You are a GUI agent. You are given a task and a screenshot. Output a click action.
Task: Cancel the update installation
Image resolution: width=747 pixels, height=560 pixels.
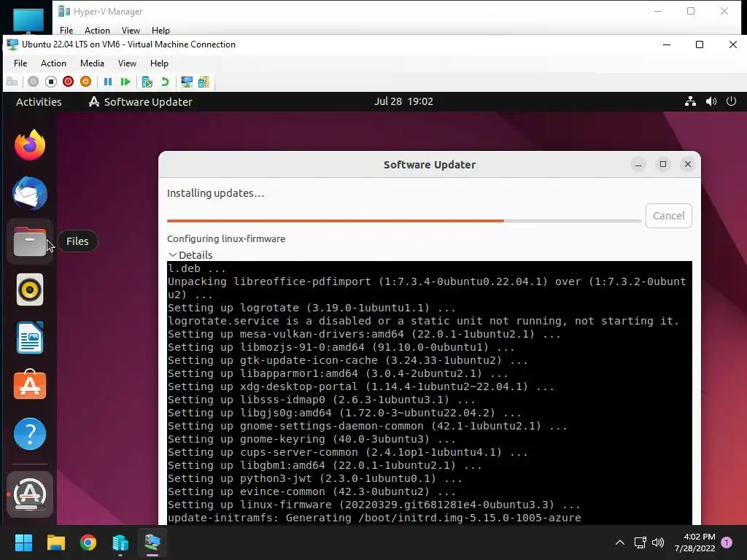(669, 216)
